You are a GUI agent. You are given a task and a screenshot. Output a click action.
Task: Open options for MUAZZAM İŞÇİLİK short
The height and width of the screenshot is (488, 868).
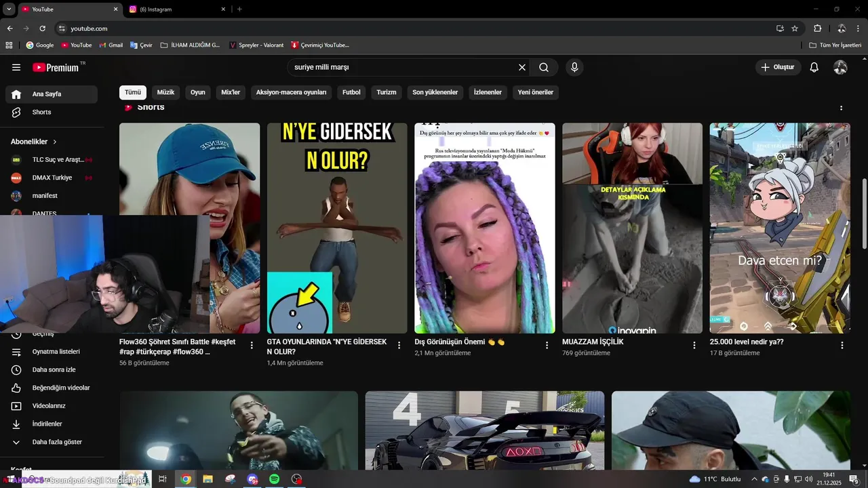click(x=694, y=345)
